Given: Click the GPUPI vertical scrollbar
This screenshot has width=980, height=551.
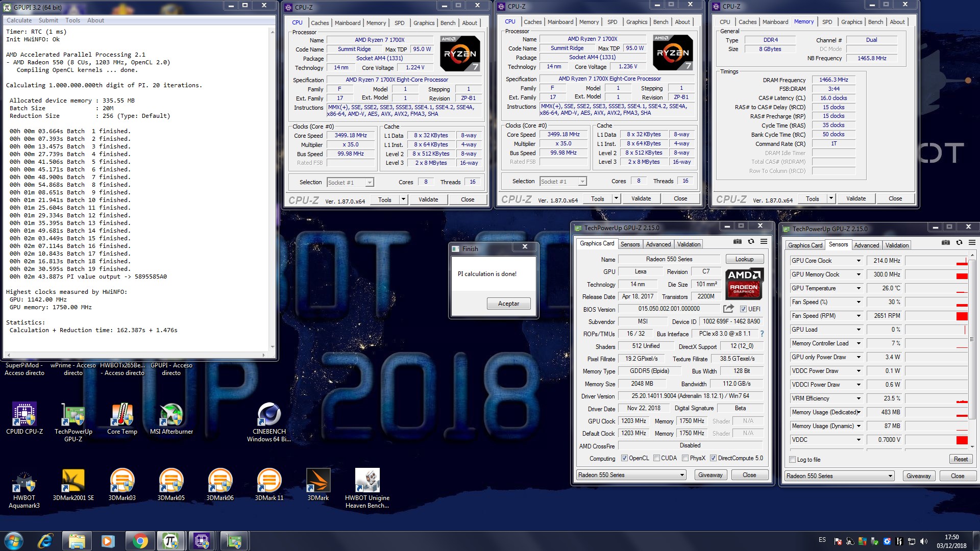Looking at the screenshot, I should (273, 189).
